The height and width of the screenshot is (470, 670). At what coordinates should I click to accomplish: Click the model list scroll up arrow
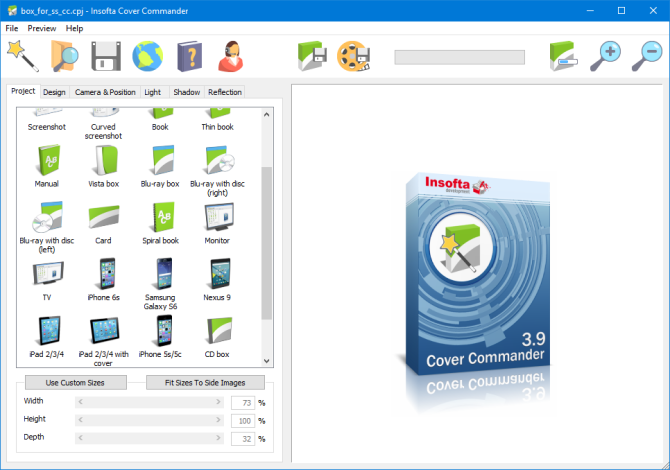267,115
